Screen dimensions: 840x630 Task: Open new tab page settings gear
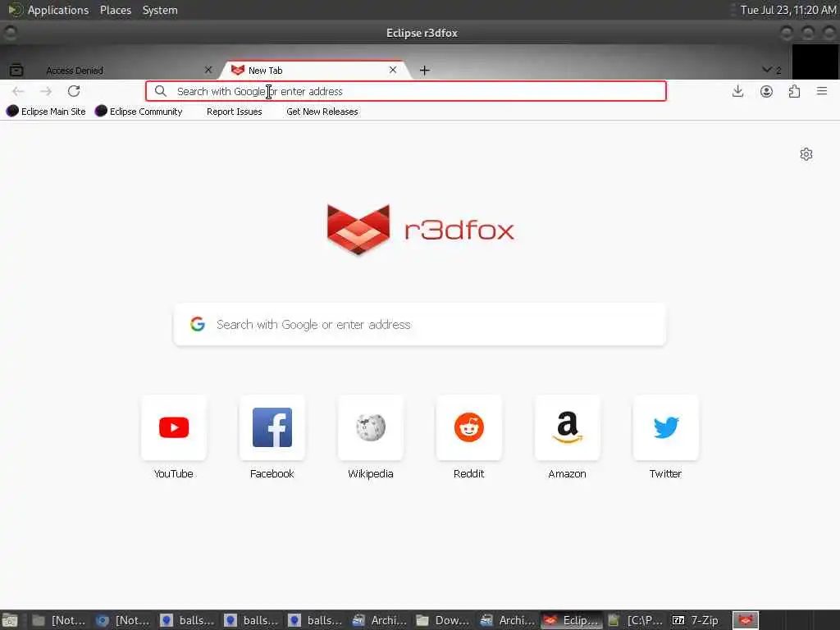coord(806,154)
